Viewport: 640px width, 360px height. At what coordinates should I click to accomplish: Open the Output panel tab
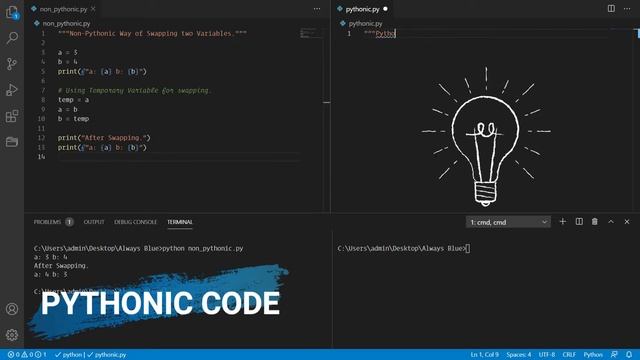coord(94,222)
